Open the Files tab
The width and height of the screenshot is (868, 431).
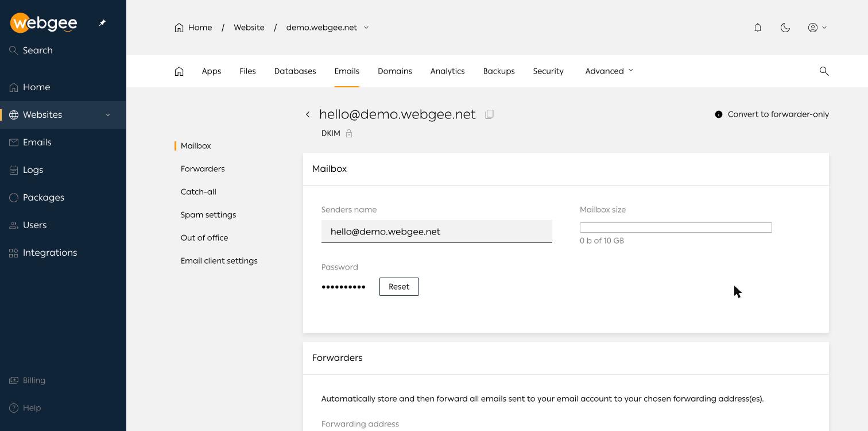[247, 71]
